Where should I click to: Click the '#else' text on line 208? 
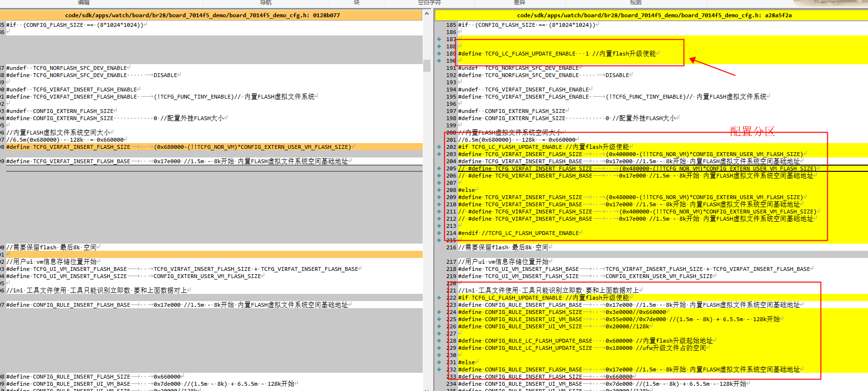467,190
